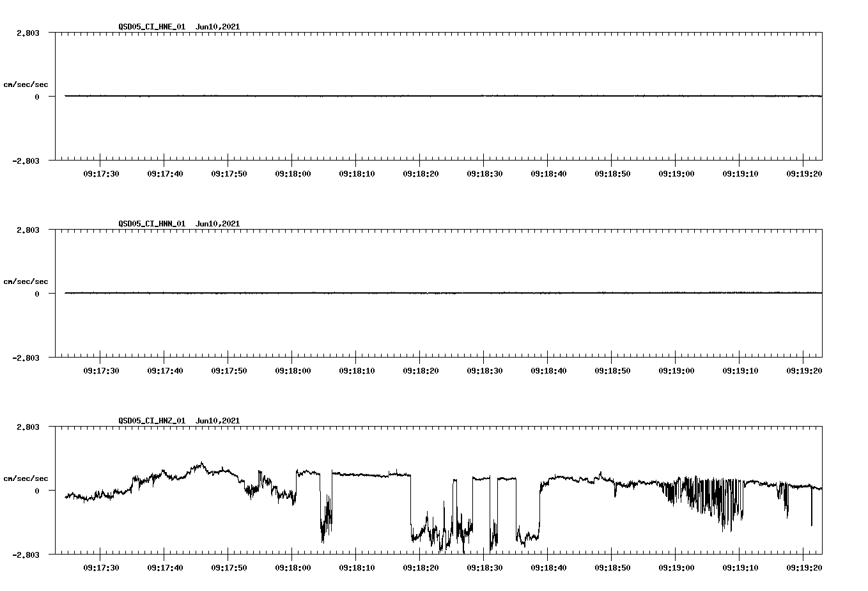
Task: Click the 09:19:10 time label on the HNN chart
Action: pos(740,371)
